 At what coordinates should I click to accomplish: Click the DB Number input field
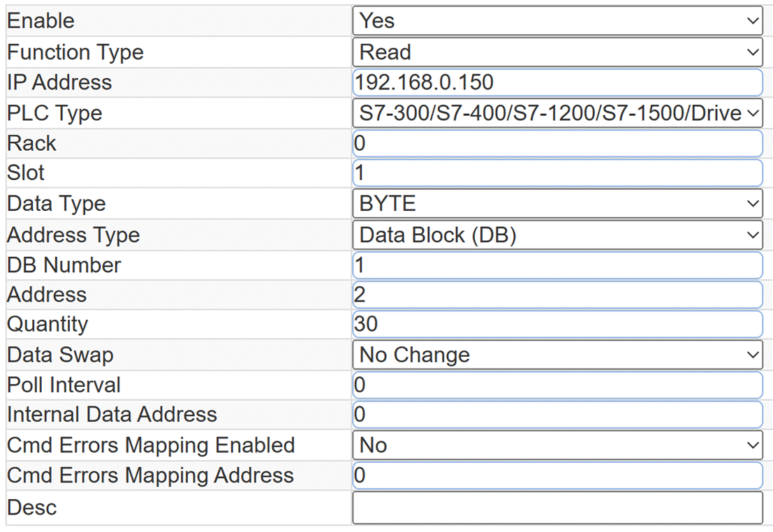pos(557,265)
